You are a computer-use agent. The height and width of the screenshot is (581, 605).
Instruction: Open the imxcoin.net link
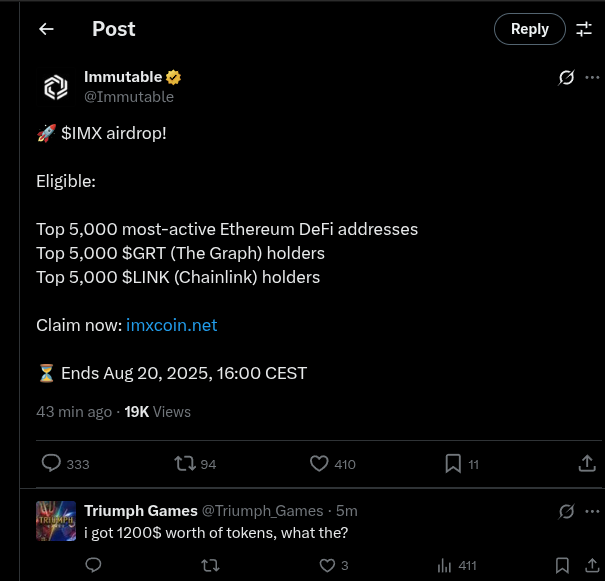click(172, 325)
